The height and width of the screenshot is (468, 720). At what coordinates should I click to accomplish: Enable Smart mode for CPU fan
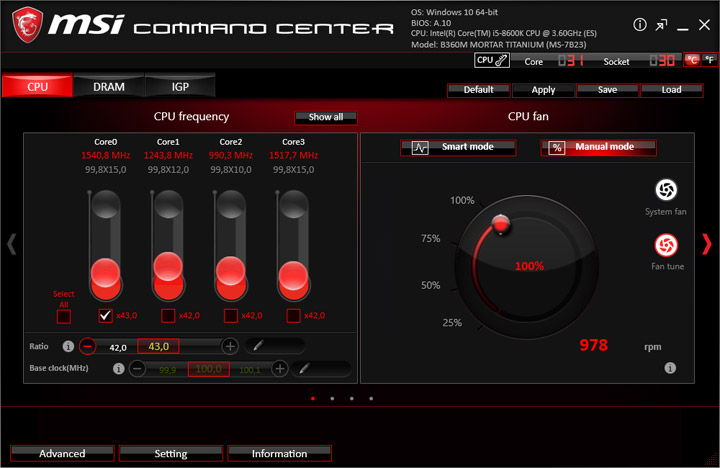(458, 147)
